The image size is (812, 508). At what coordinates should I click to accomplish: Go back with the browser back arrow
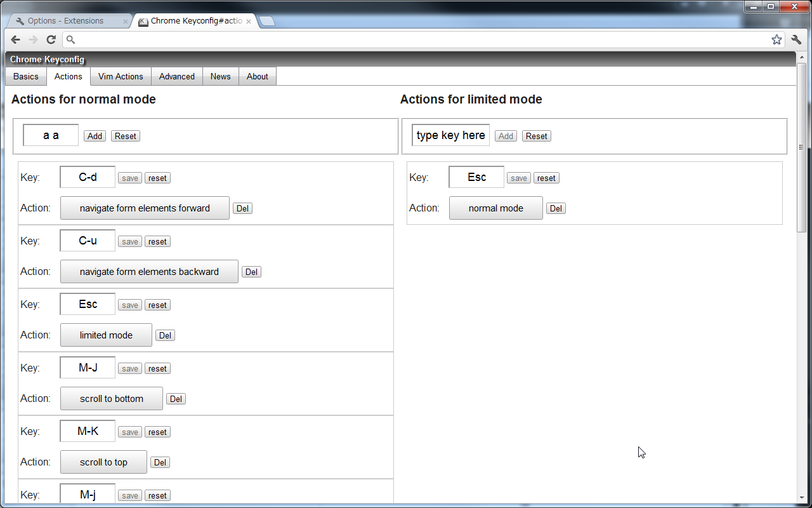click(x=16, y=39)
